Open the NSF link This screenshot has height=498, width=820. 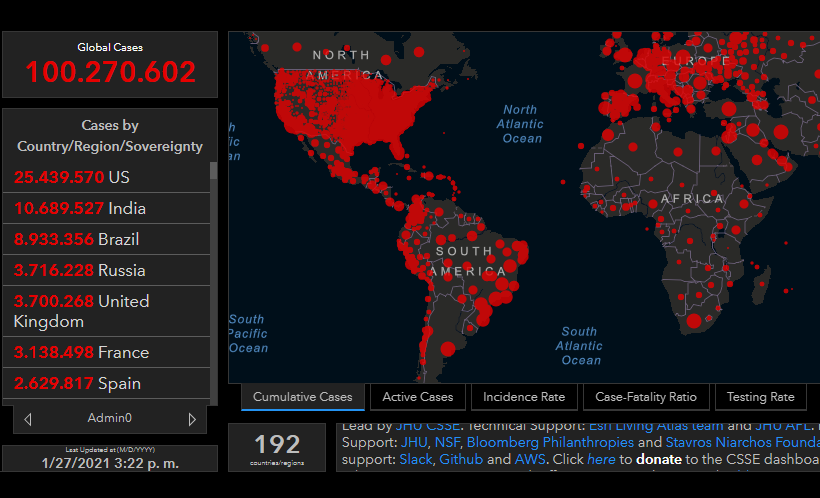447,441
